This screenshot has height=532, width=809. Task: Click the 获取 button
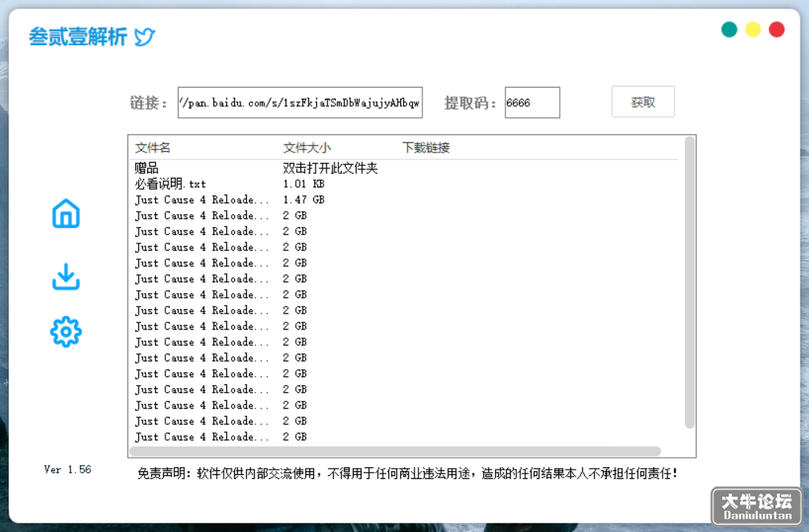click(x=643, y=102)
